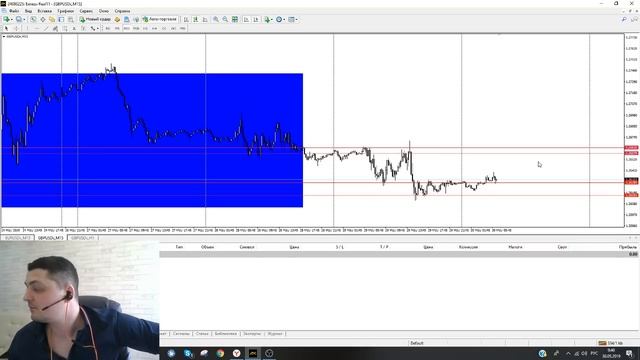
Task: Expand the Templates dropdown arrow
Action: pyautogui.click(x=297, y=19)
